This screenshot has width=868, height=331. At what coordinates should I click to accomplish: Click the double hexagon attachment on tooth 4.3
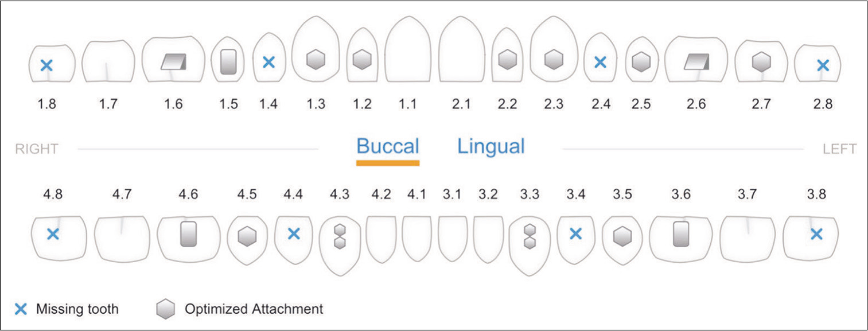[340, 236]
